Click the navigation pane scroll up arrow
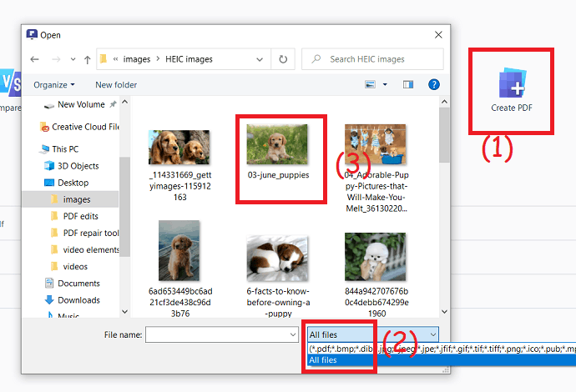The width and height of the screenshot is (576, 392). coord(125,102)
